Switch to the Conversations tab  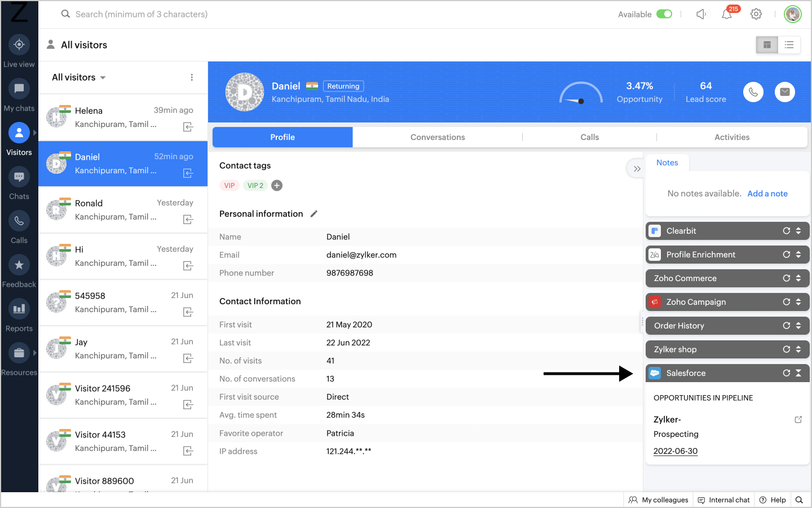438,137
